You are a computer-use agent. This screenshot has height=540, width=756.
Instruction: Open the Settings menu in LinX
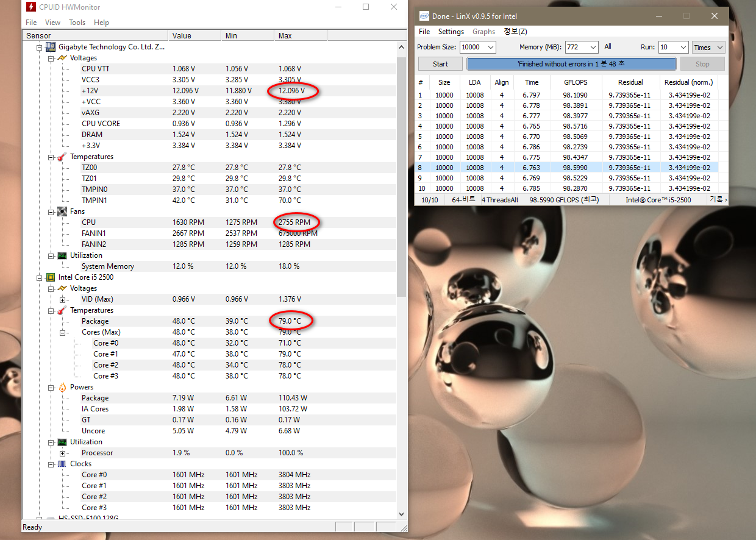[x=451, y=32]
